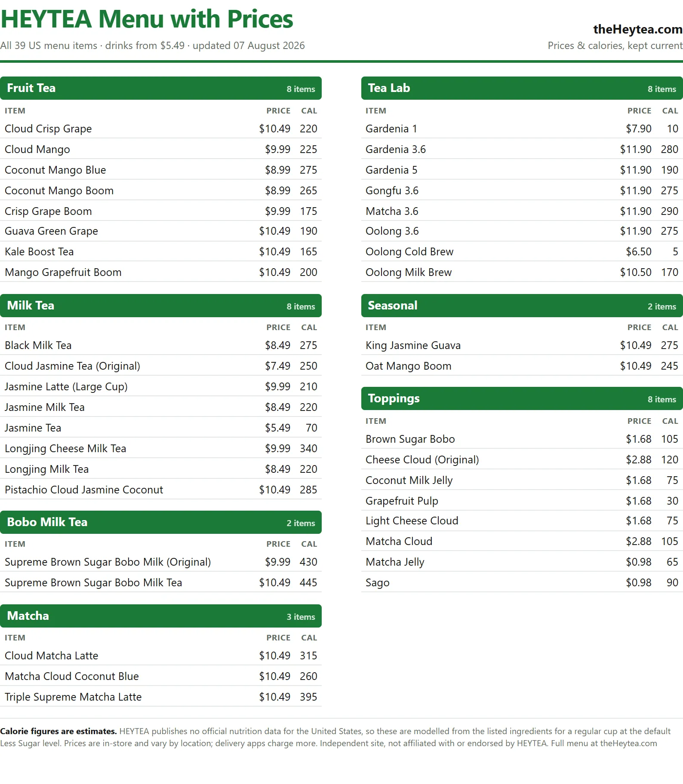The width and height of the screenshot is (683, 784).
Task: Select the Seasonal section header
Action: pyautogui.click(x=522, y=306)
